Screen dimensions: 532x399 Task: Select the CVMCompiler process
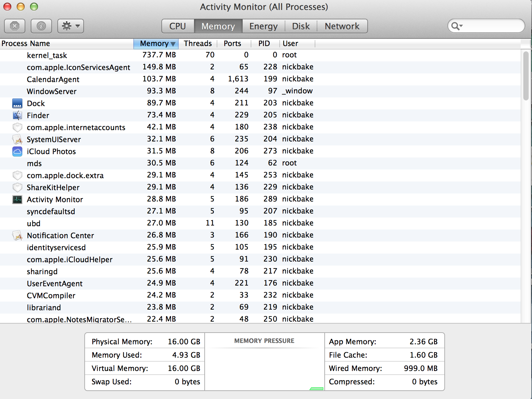pyautogui.click(x=260, y=295)
